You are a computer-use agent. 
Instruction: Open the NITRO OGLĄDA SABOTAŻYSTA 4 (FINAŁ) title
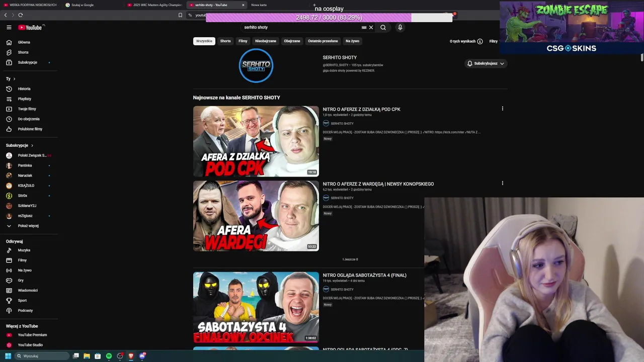[364, 276]
